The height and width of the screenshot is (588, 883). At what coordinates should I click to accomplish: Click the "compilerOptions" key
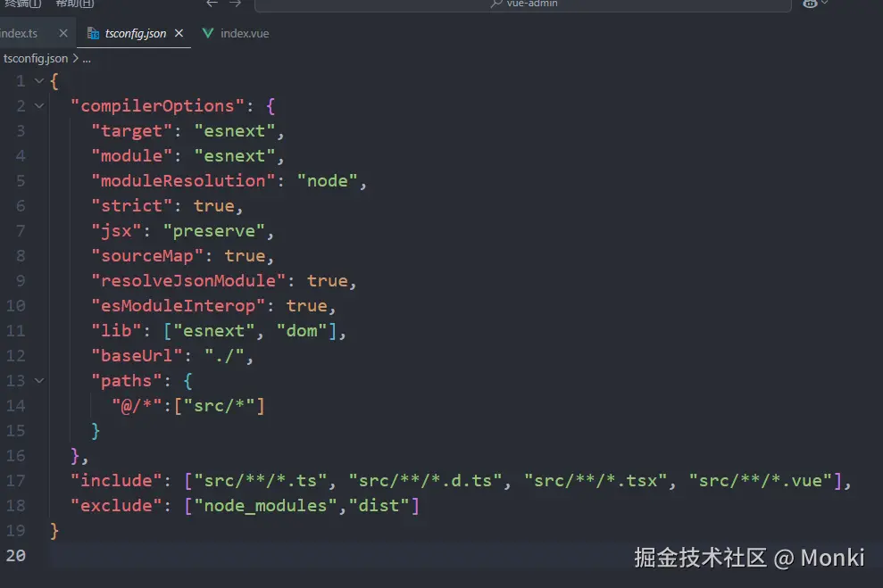tap(158, 106)
